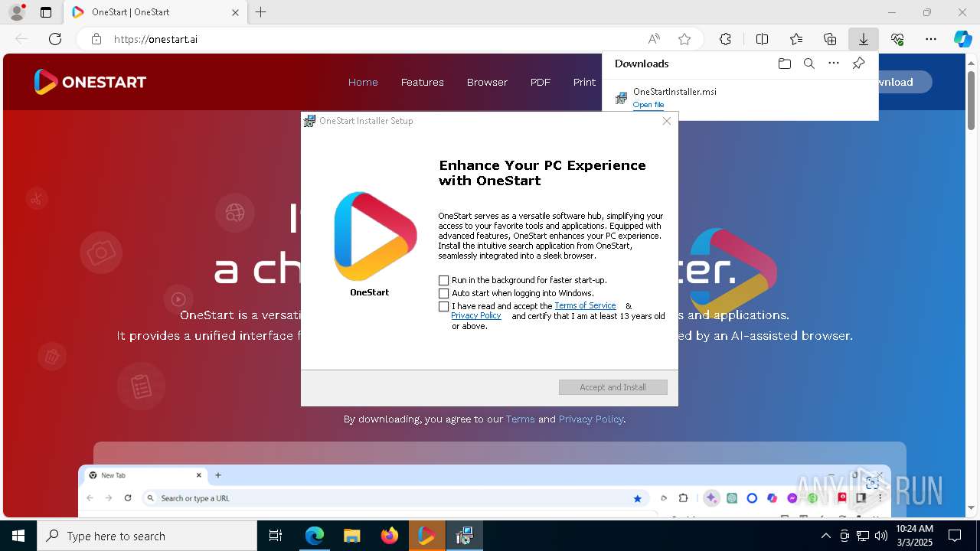
Task: Switch to installer icon on taskbar
Action: click(465, 536)
